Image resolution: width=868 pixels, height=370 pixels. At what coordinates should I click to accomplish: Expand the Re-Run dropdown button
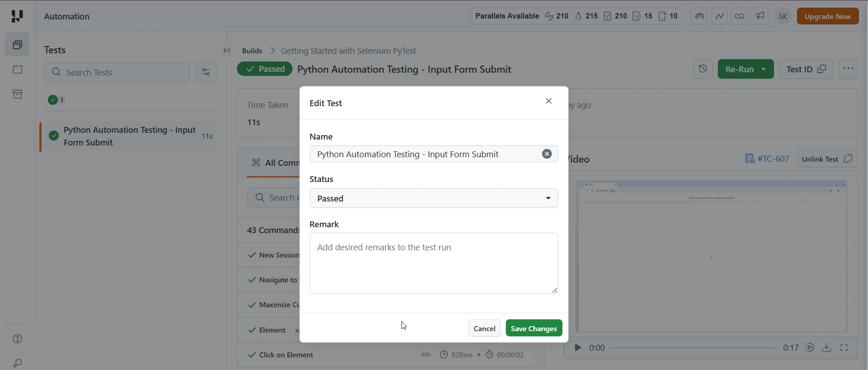point(764,69)
